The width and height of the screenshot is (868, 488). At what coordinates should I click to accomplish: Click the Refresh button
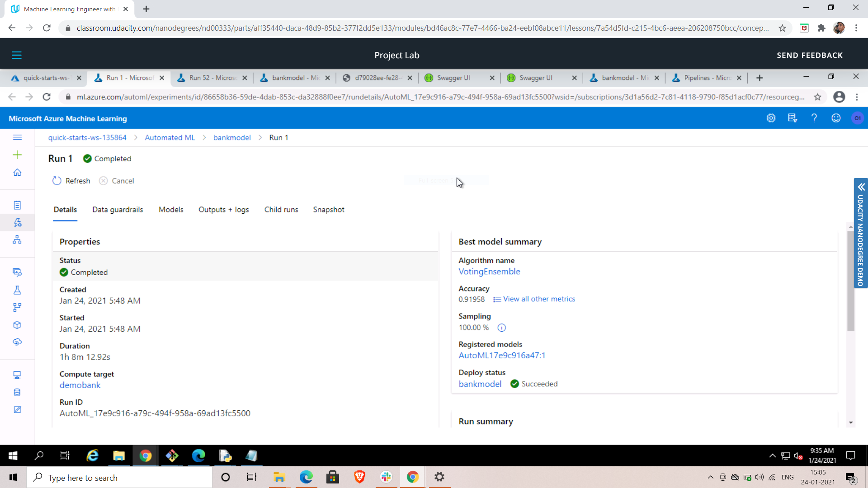pyautogui.click(x=71, y=181)
